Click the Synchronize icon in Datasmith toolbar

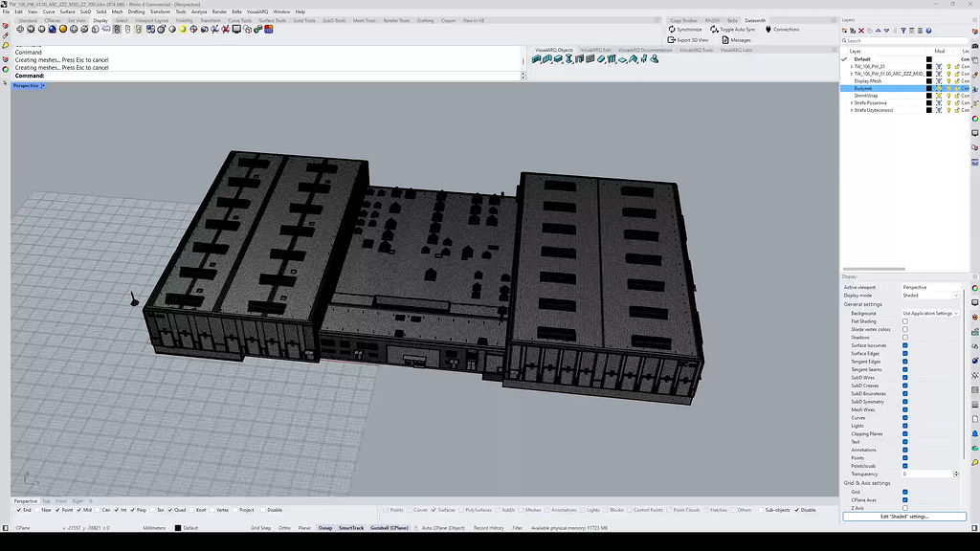coord(672,30)
